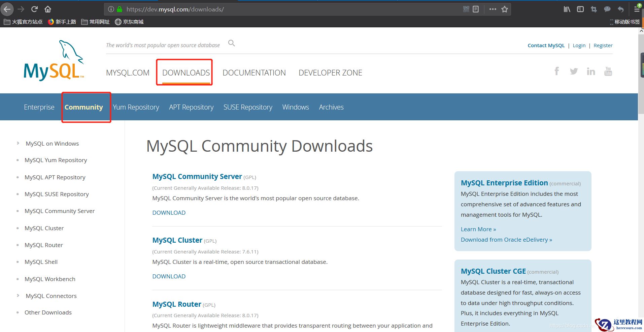The width and height of the screenshot is (644, 332).
Task: Open MySQL's Twitter page icon
Action: [574, 71]
